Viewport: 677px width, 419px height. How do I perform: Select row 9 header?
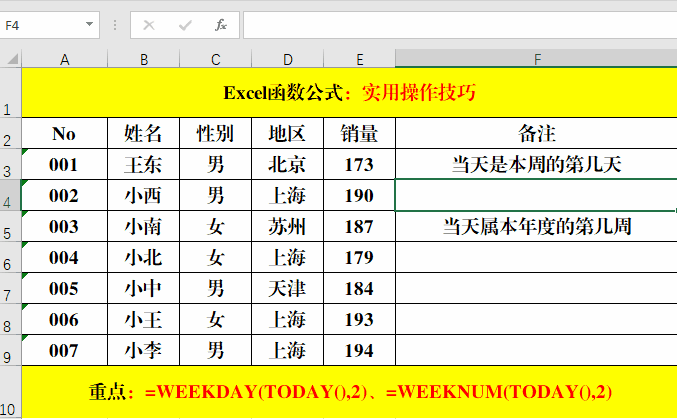pyautogui.click(x=10, y=350)
